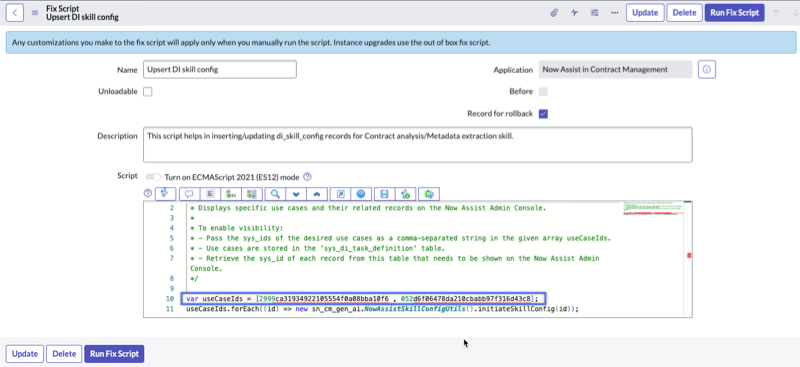This screenshot has height=367, width=800.
Task: Click the Name input field
Action: coord(219,69)
